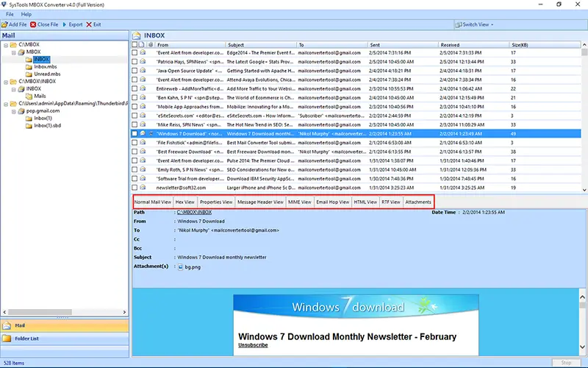Viewport: 588px width, 368px height.
Task: Open the C:\MBOX\INBOX path link
Action: pos(194,213)
